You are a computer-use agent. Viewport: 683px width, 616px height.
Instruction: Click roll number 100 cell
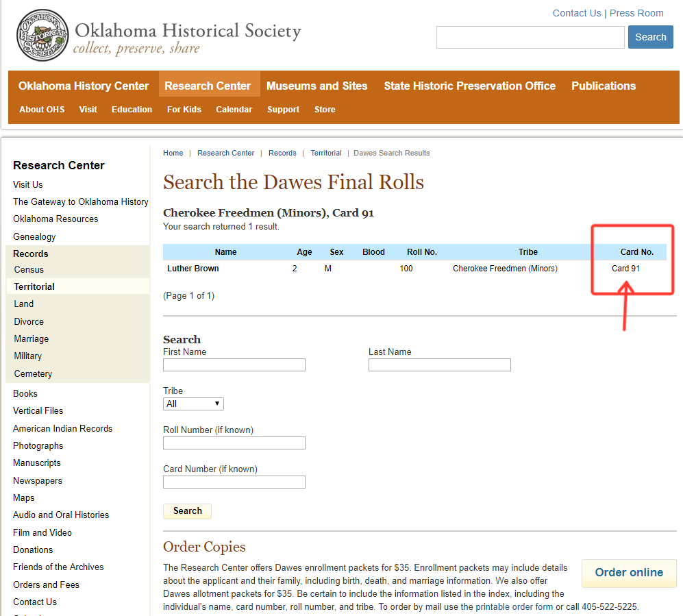(x=406, y=269)
